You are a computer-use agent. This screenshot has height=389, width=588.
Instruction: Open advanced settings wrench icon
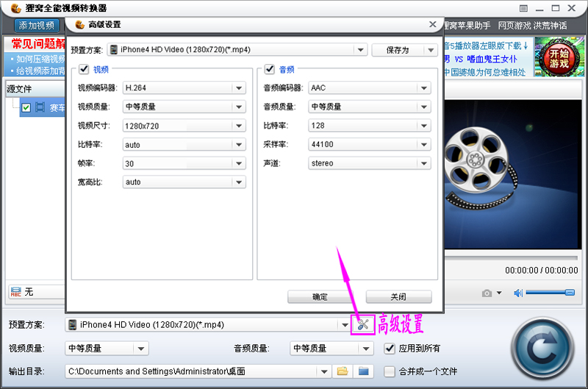pyautogui.click(x=363, y=324)
